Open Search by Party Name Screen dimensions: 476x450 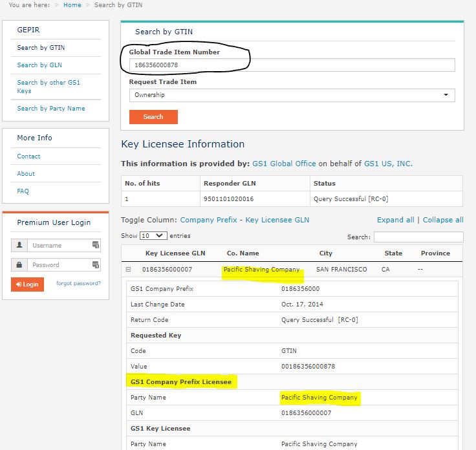click(51, 109)
